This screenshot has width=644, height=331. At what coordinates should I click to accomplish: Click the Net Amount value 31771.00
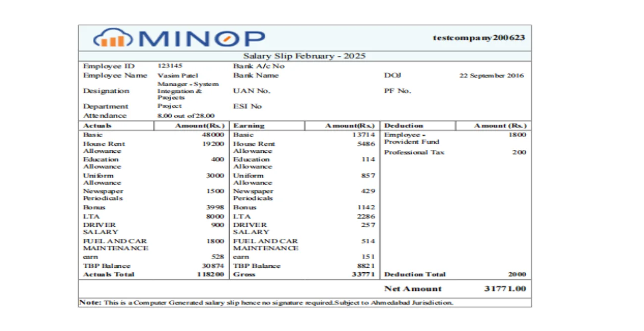[504, 288]
